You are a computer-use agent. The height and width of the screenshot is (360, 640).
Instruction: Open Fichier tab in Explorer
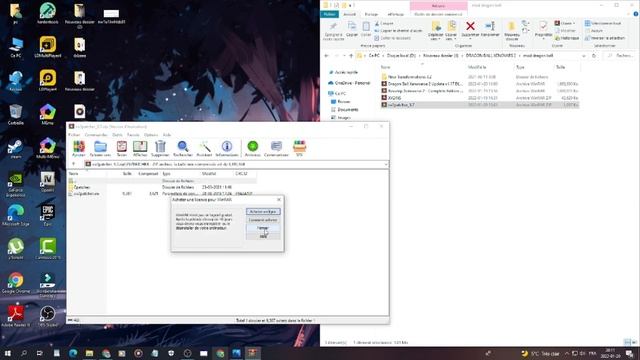(329, 14)
